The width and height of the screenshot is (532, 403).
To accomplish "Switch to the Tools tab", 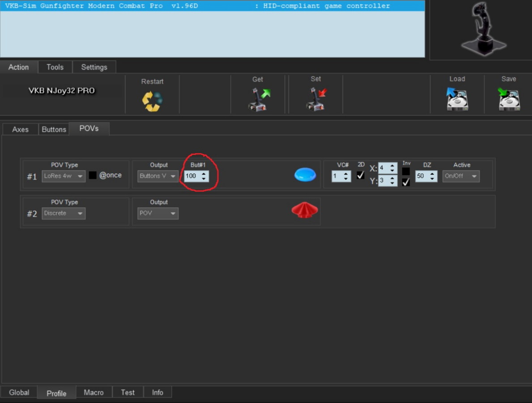I will coord(55,67).
